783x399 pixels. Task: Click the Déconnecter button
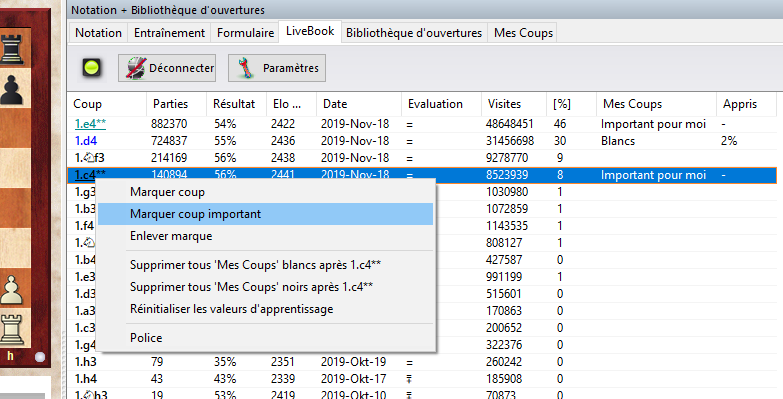[167, 68]
